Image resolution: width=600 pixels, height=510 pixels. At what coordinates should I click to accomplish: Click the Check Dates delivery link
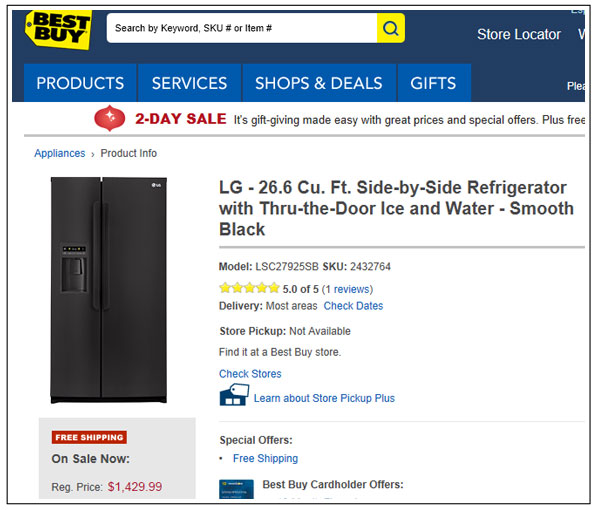pyautogui.click(x=353, y=306)
